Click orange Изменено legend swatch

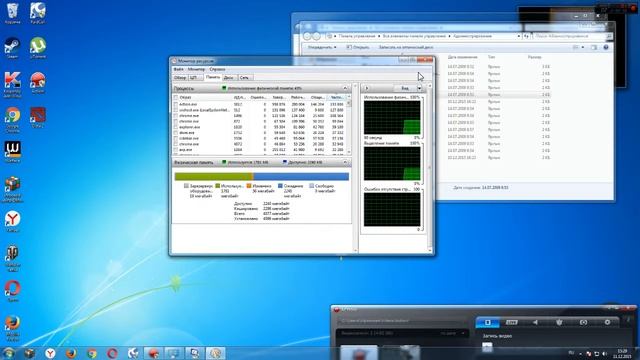point(249,186)
